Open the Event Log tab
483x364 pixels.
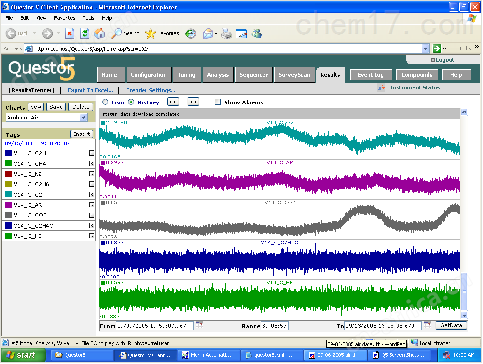[x=370, y=75]
